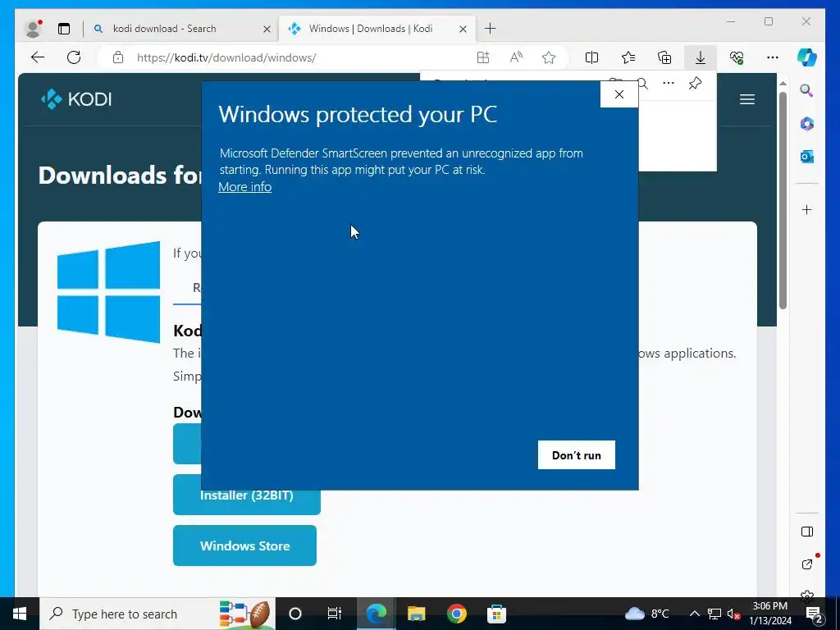Image resolution: width=840 pixels, height=630 pixels.
Task: Open Cortana circle on the taskbar
Action: coord(295,614)
